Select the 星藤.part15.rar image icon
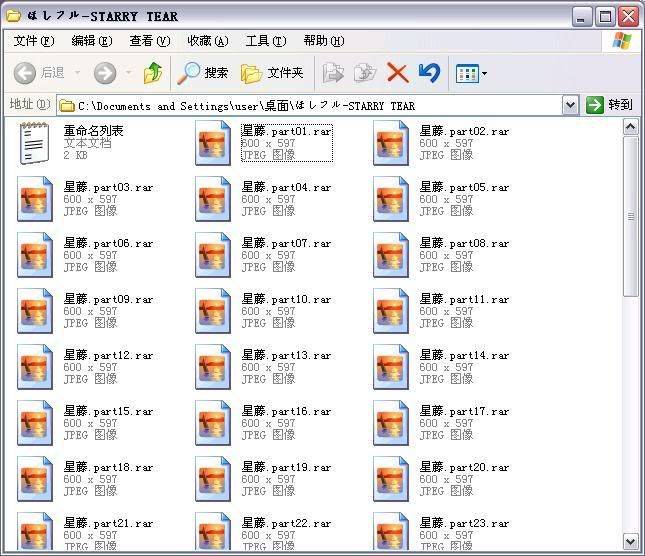645x556 pixels. pos(35,423)
